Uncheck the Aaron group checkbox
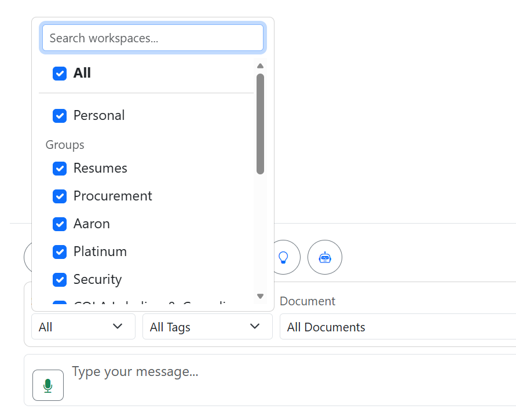516x420 pixels. pos(60,224)
